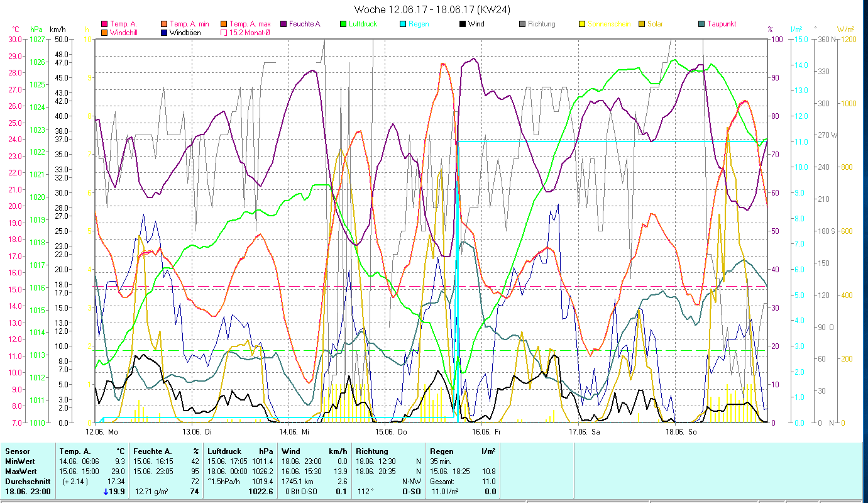The image size is (868, 503).
Task: Click the average pressure value 1019.4
Action: click(x=262, y=481)
